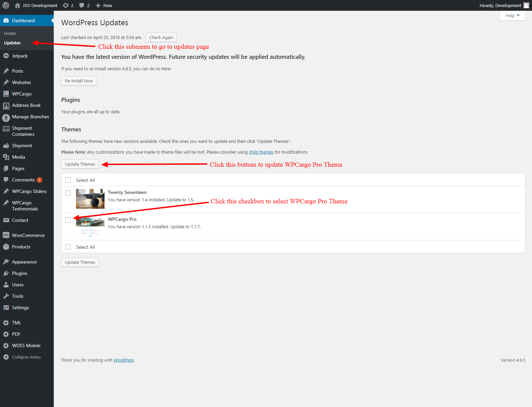Click the Version 4.9.5 footer text
This screenshot has height=407, width=532.
coord(513,360)
